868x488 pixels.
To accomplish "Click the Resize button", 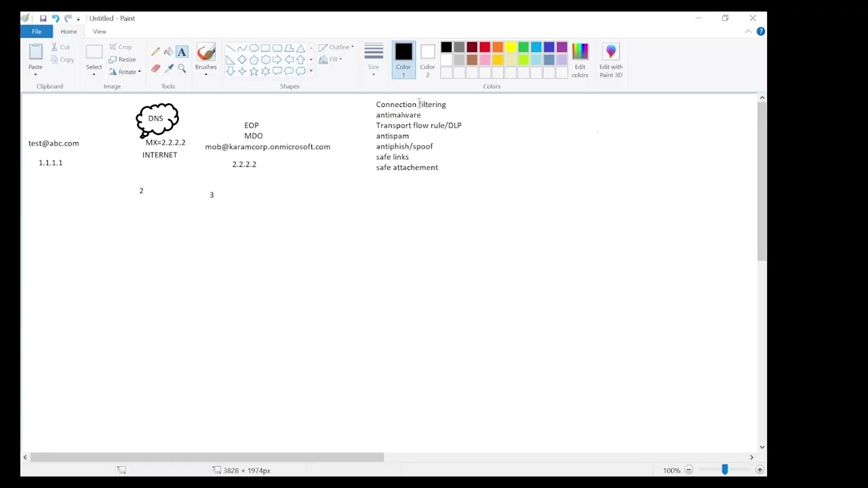I will pyautogui.click(x=123, y=59).
